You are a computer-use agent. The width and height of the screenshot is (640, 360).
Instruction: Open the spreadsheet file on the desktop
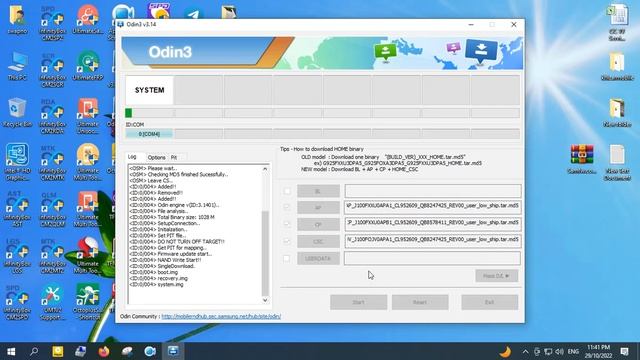pyautogui.click(x=617, y=23)
